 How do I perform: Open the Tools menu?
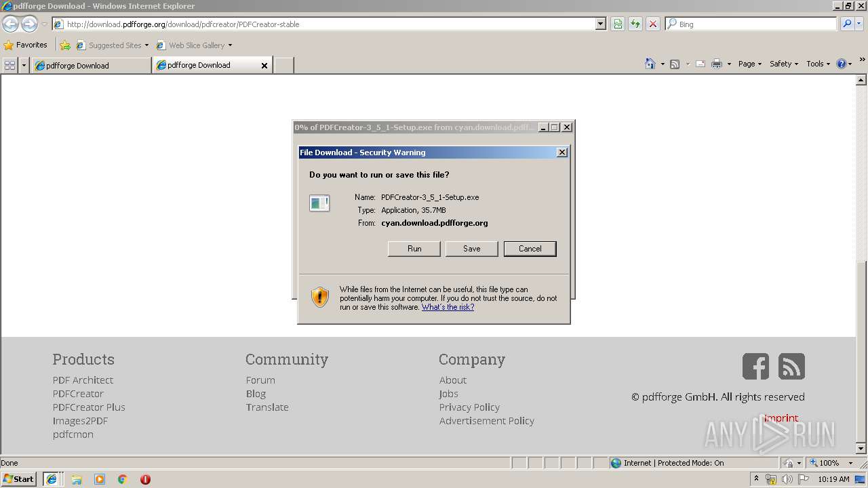[x=818, y=64]
